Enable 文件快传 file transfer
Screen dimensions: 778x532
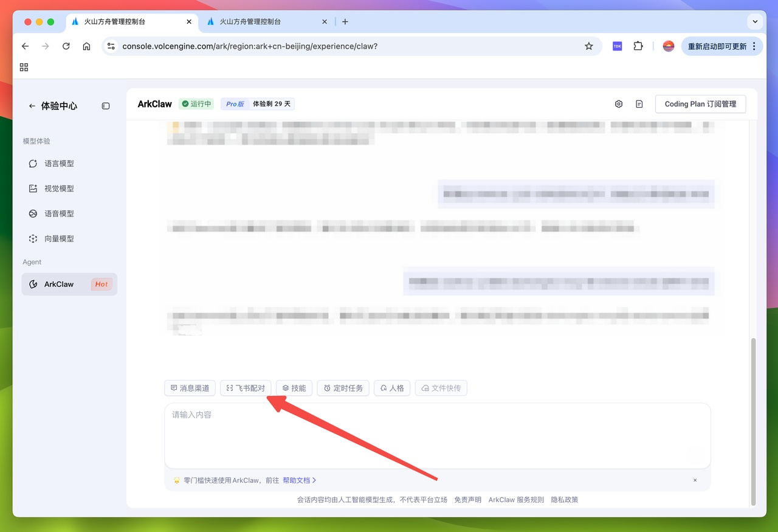[x=441, y=388]
